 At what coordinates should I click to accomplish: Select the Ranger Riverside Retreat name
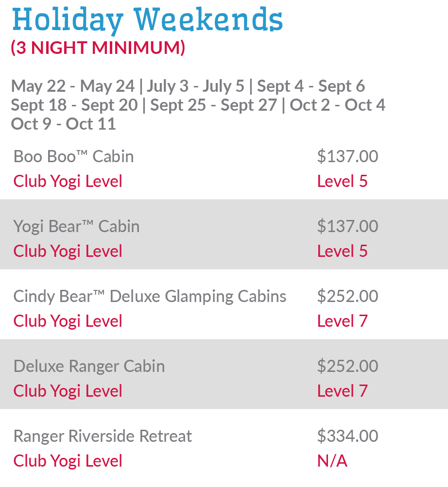pyautogui.click(x=103, y=437)
